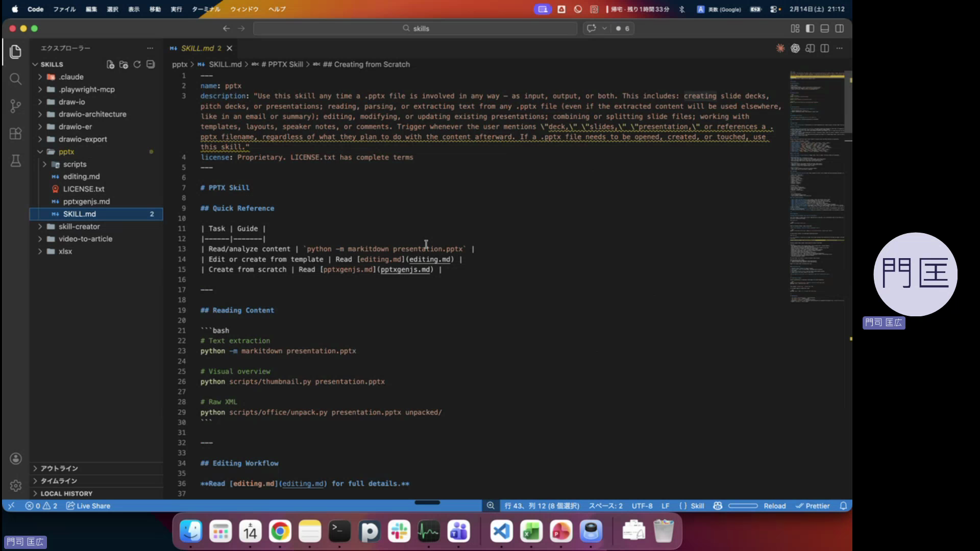The height and width of the screenshot is (551, 980).
Task: Click the Refresh Explorer icon
Action: point(137,64)
